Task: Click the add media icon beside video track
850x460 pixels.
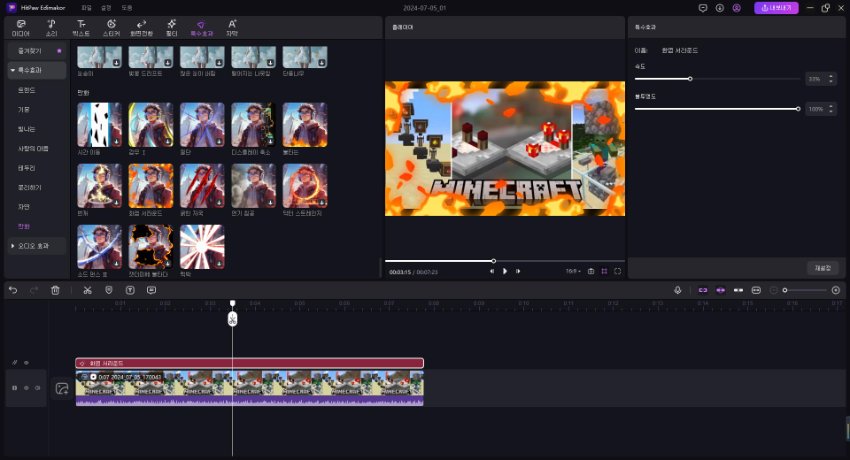Action: coord(62,388)
